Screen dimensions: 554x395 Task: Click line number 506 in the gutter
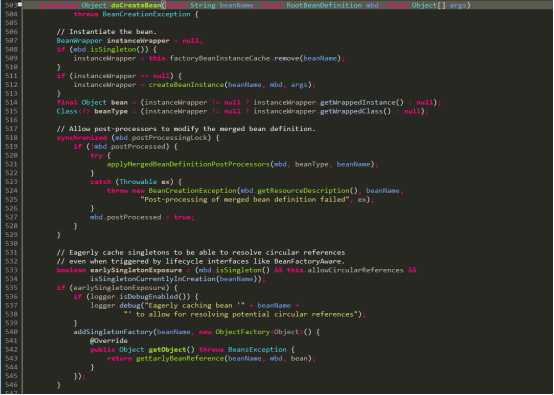(11, 32)
